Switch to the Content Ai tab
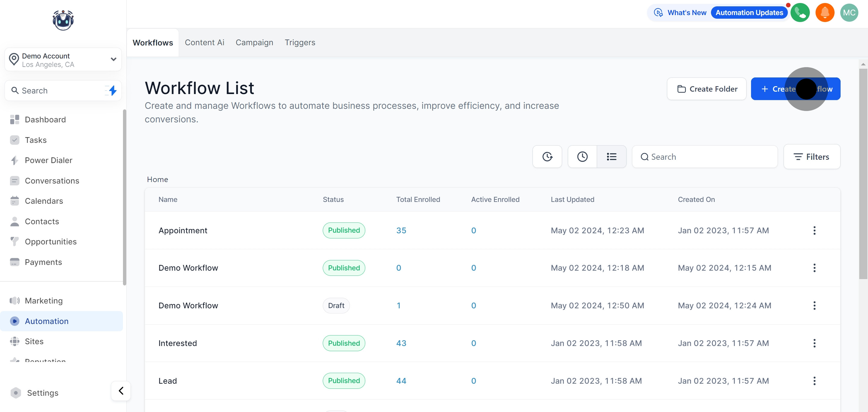Image resolution: width=868 pixels, height=412 pixels. 204,42
